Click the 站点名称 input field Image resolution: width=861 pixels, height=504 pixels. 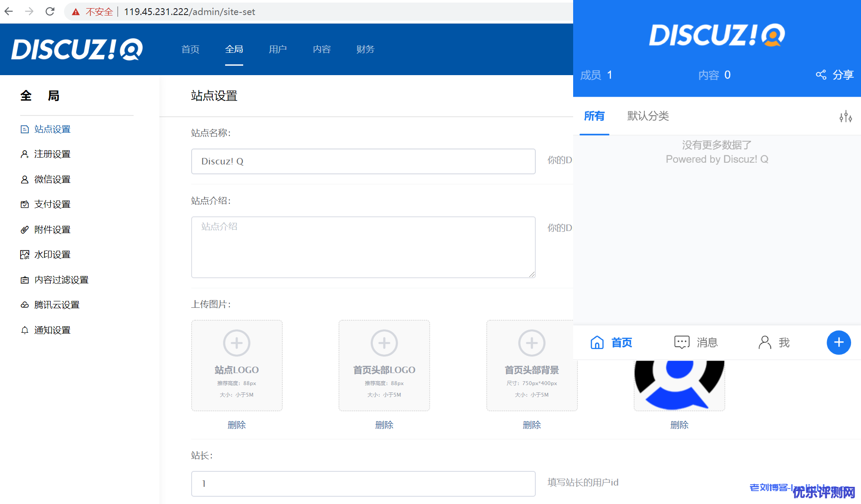coord(363,161)
